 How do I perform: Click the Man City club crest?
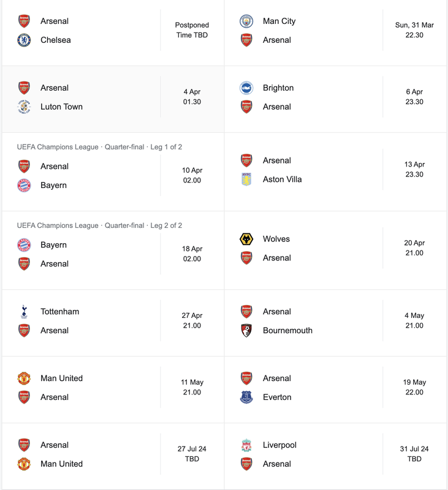(x=246, y=21)
